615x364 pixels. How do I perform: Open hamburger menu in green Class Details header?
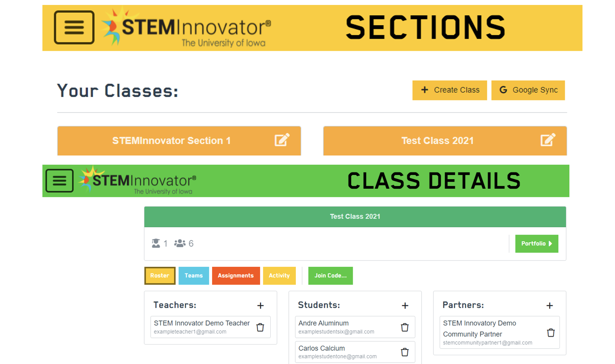pyautogui.click(x=59, y=181)
